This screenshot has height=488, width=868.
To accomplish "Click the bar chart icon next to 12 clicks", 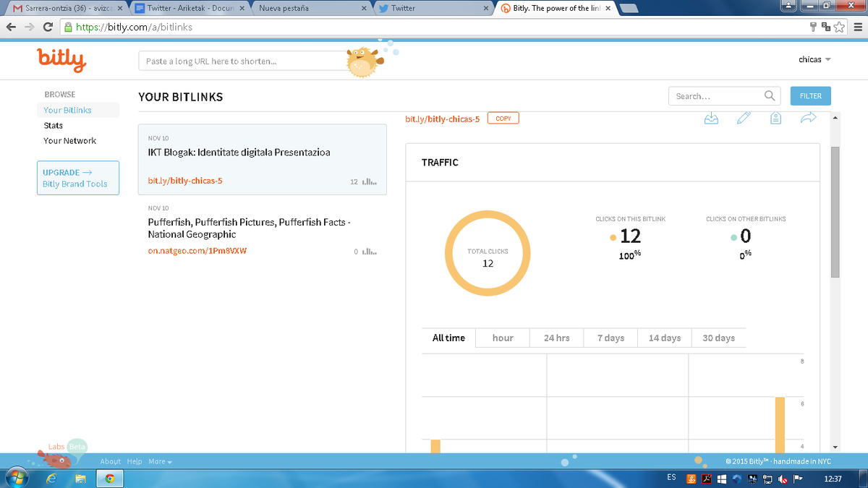I will 369,181.
